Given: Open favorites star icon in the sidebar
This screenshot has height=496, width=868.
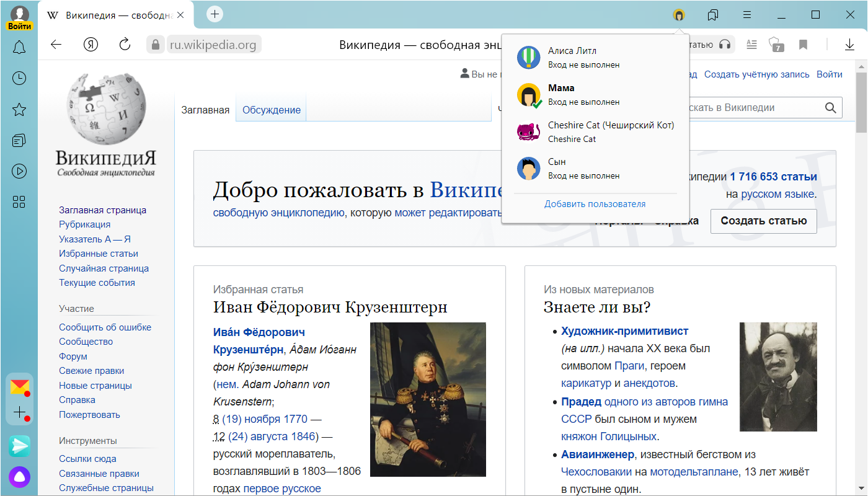Looking at the screenshot, I should pyautogui.click(x=19, y=110).
